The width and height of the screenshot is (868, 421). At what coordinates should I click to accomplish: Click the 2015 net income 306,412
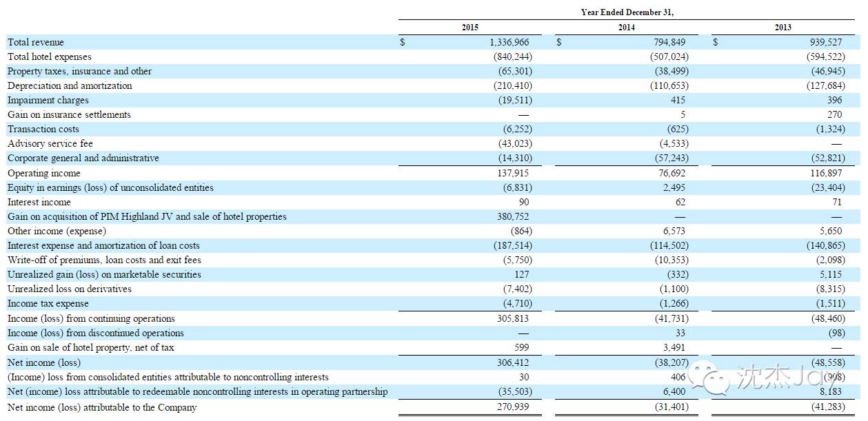[x=513, y=362]
